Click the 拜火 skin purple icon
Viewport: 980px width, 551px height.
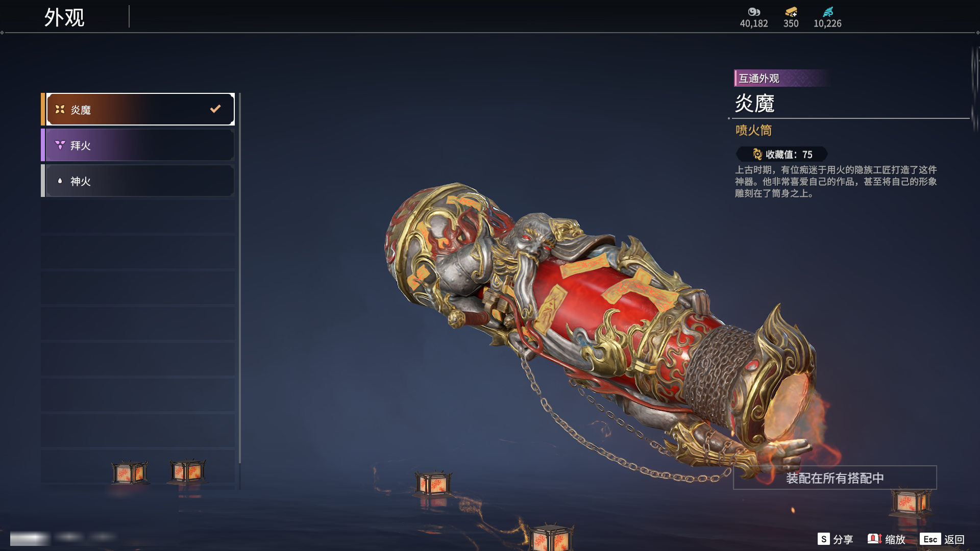[60, 145]
